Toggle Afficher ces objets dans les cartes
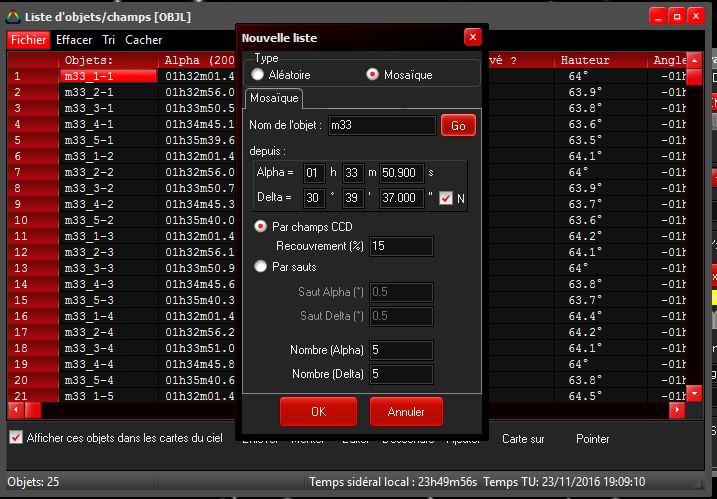Image resolution: width=717 pixels, height=499 pixels. coord(16,437)
